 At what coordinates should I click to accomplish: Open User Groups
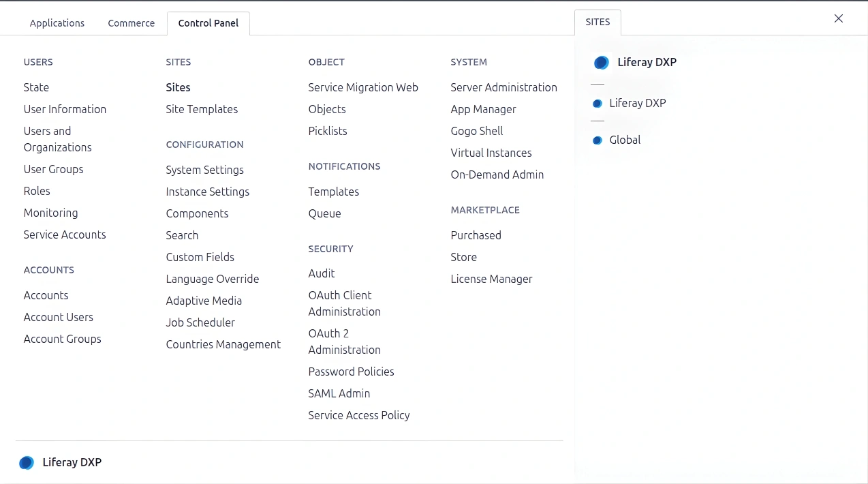[53, 169]
